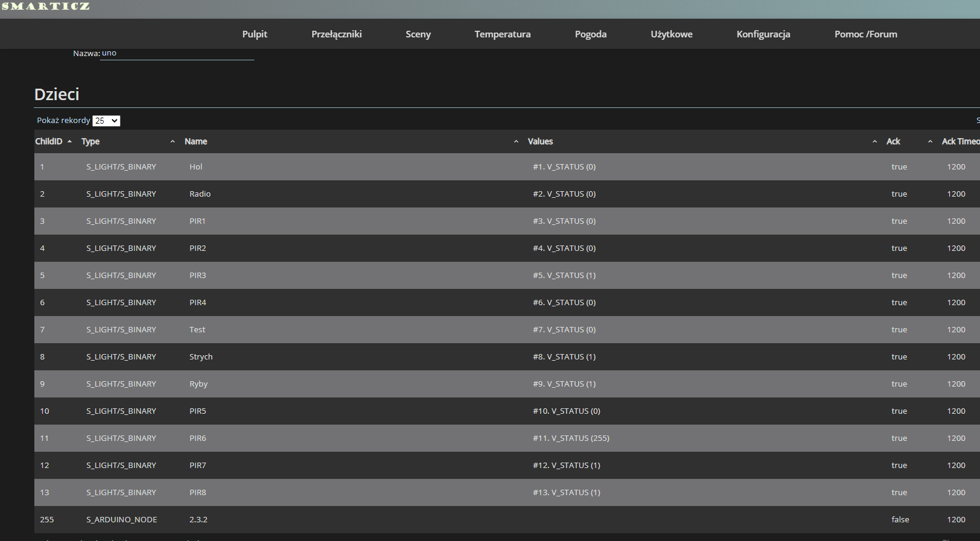Select the row named Radio
980x541 pixels.
507,194
